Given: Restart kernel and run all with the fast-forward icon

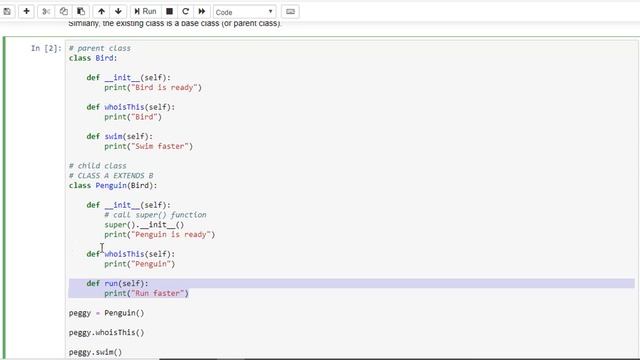Looking at the screenshot, I should (x=202, y=11).
